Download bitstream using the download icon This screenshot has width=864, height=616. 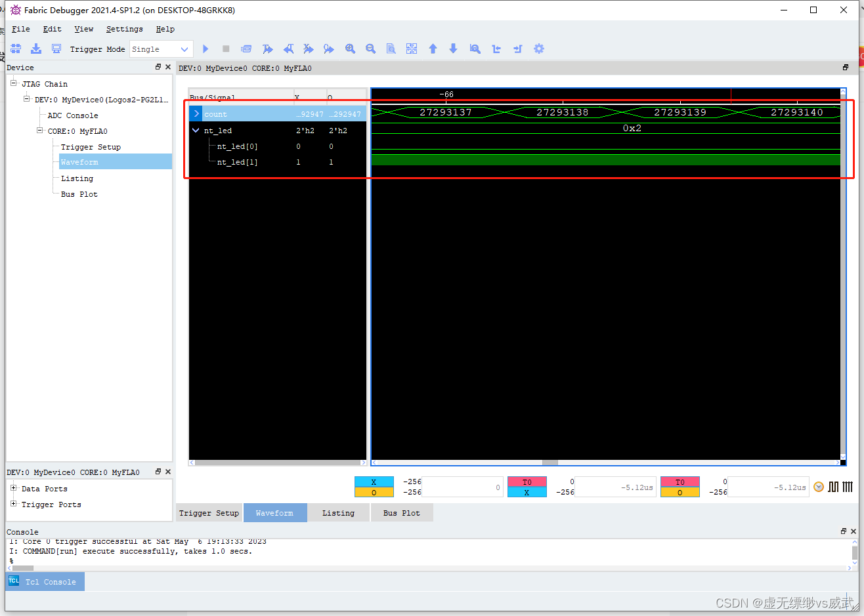coord(36,49)
